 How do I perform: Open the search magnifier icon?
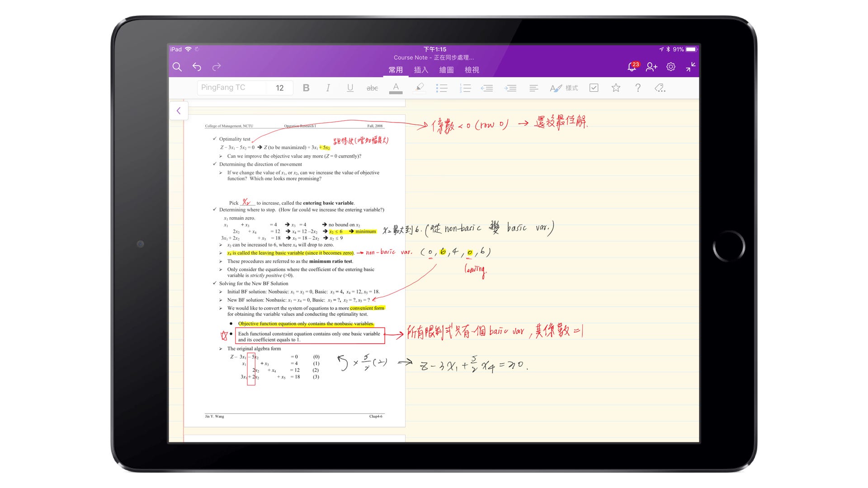coord(177,67)
